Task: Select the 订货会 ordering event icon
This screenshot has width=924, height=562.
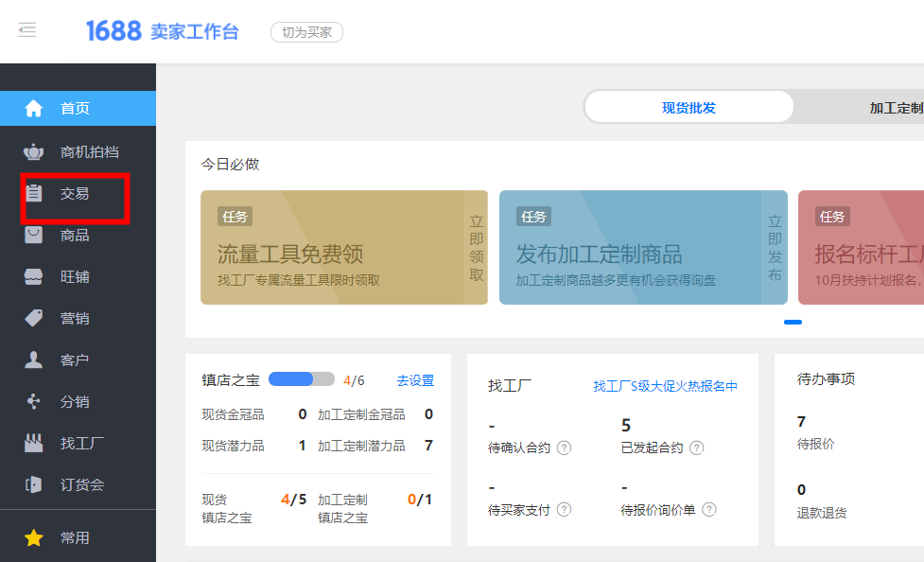Action: (x=35, y=483)
